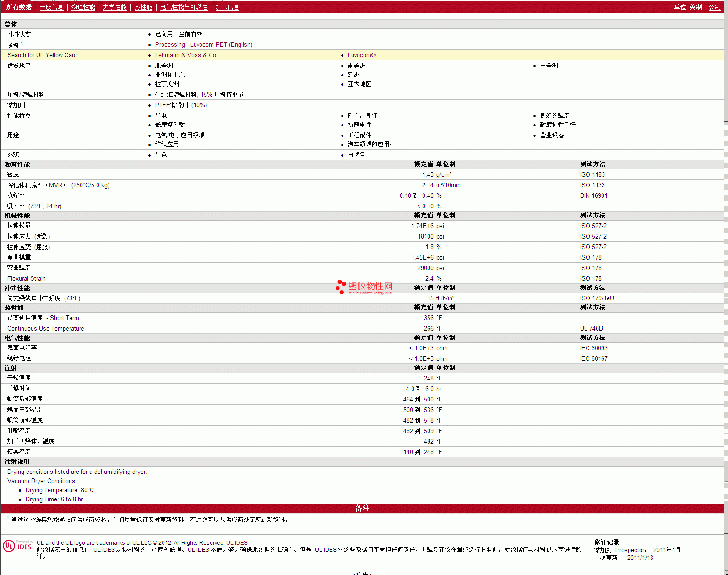Click Continuous Use Temperature property label

click(46, 328)
